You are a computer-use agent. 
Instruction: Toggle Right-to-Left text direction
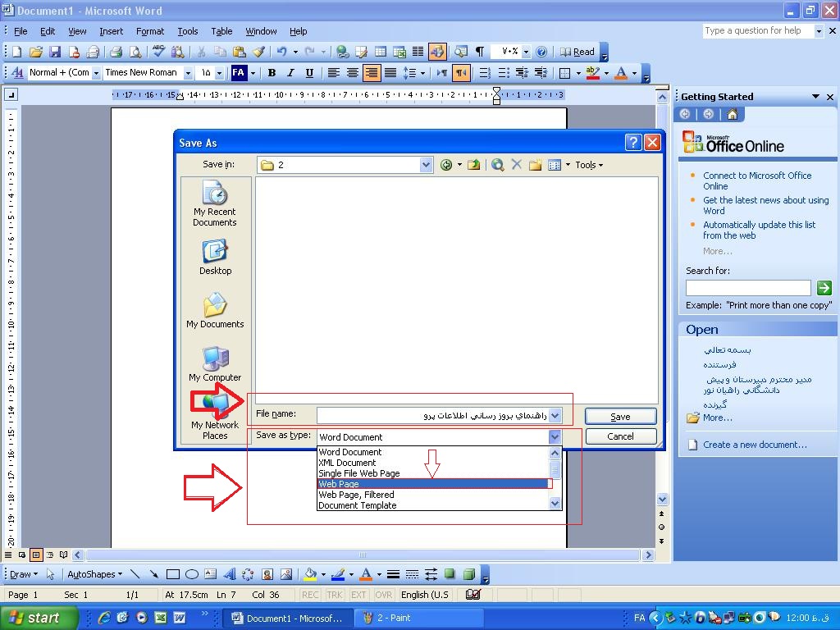[461, 73]
